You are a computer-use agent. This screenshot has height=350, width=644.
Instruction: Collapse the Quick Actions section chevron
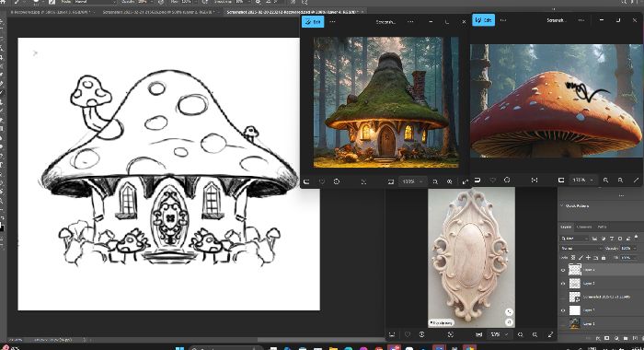coord(562,205)
